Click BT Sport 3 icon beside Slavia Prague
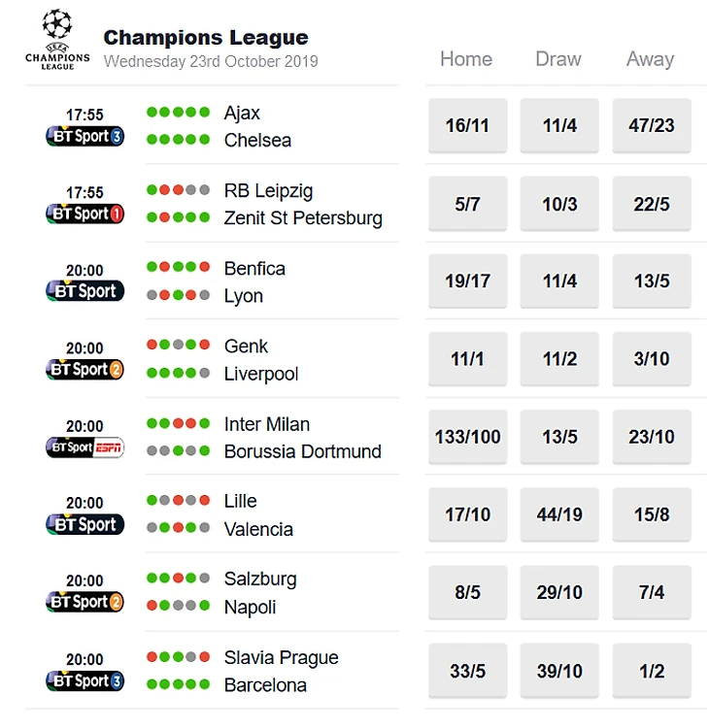Screen dimensions: 709x728 [84, 680]
